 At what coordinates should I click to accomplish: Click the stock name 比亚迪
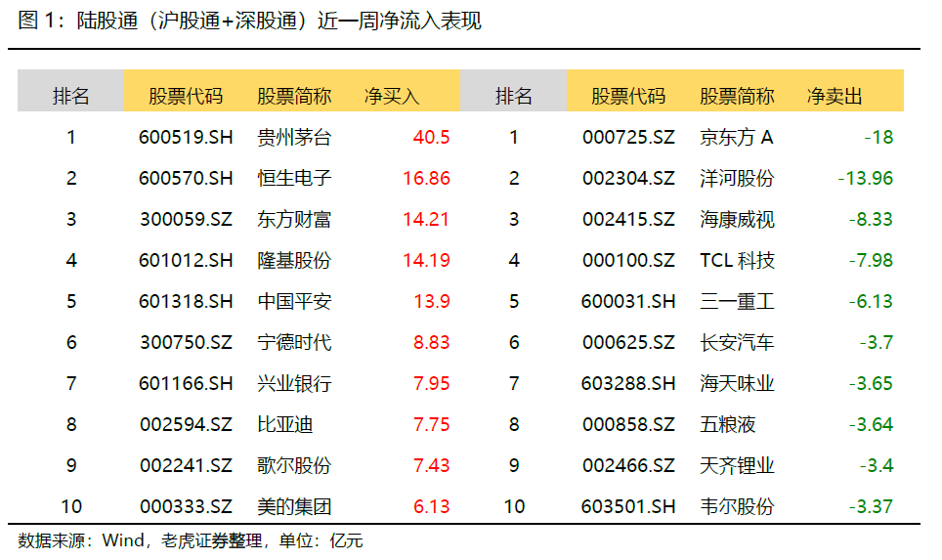tap(285, 424)
